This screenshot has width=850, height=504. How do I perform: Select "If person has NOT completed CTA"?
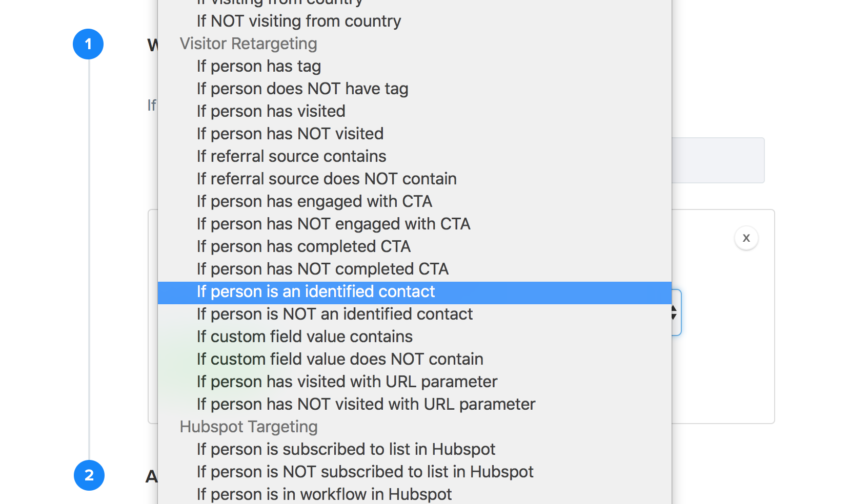tap(322, 269)
